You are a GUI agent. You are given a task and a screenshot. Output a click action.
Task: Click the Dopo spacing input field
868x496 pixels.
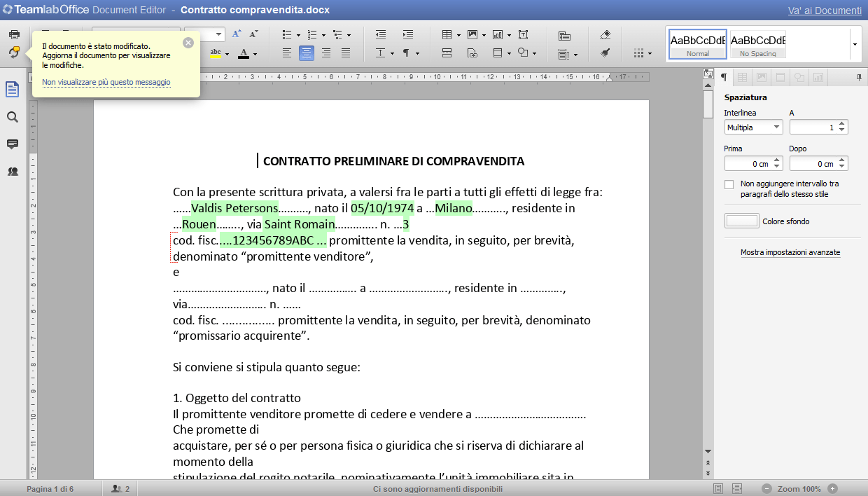[x=818, y=163]
